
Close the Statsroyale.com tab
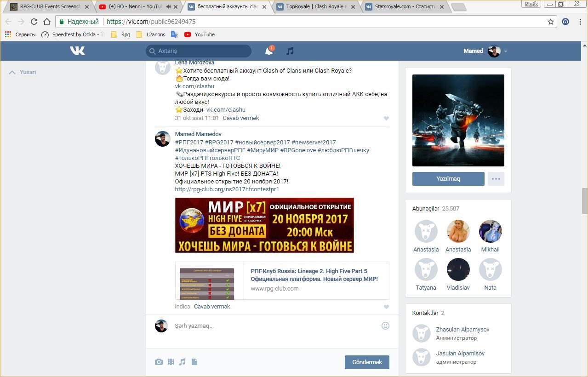(442, 7)
